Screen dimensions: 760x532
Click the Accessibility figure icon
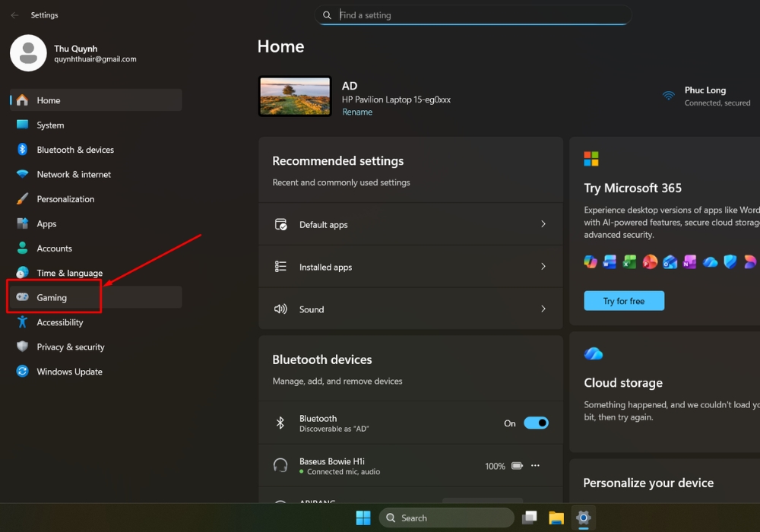22,321
